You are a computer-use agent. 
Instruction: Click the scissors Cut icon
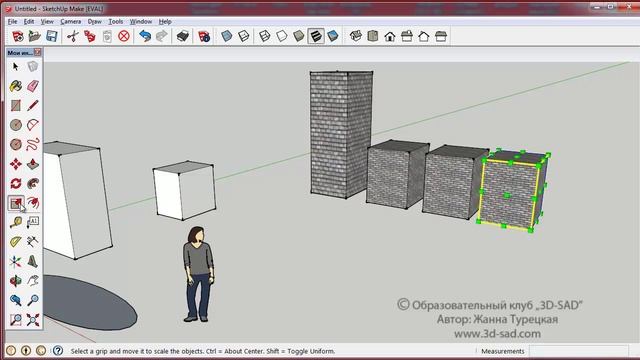(x=73, y=36)
